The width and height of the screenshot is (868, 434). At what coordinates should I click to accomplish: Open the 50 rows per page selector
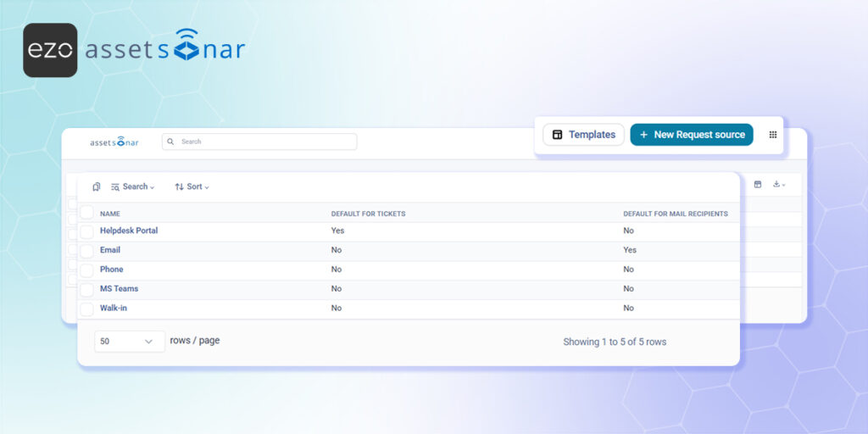point(130,342)
